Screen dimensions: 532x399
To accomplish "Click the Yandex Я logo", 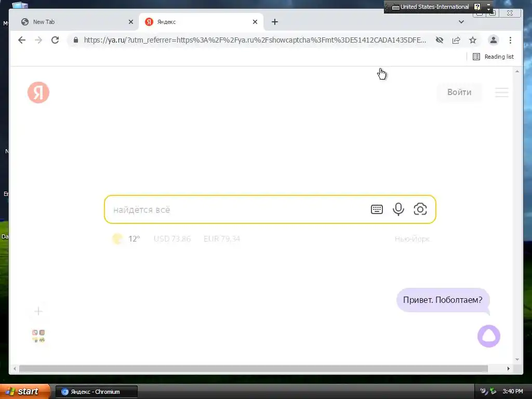I will tap(38, 92).
